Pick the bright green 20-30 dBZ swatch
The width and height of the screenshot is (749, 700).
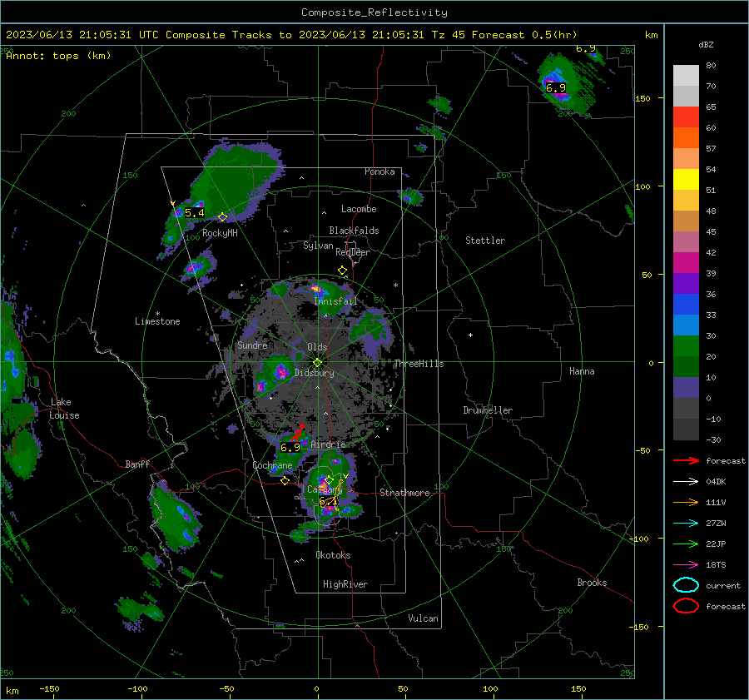click(x=686, y=346)
